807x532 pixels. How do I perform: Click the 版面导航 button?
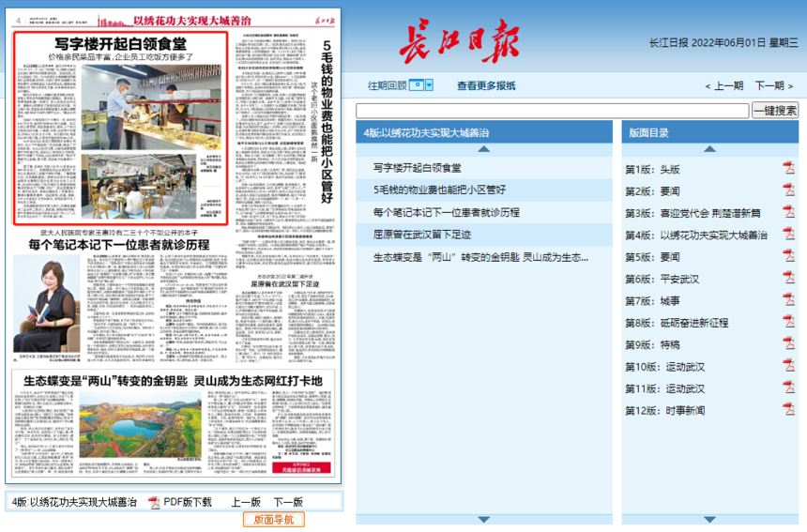pyautogui.click(x=274, y=519)
